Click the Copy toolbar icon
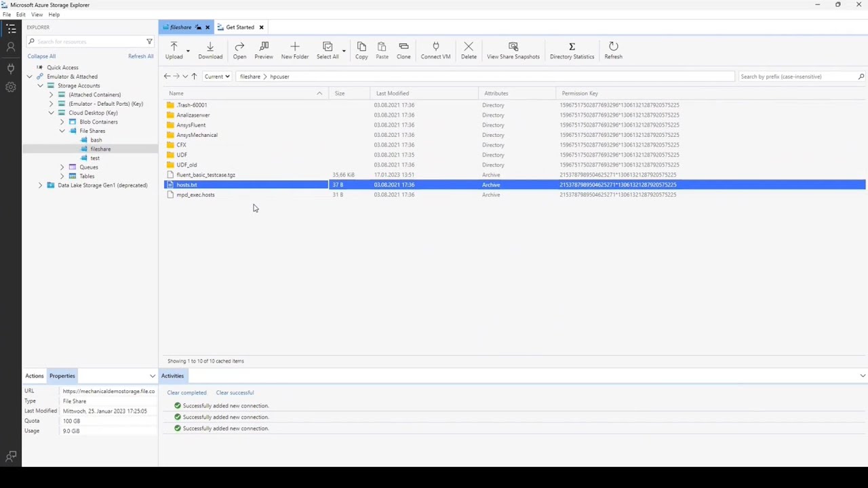Screen dimensions: 868x488 (361, 46)
